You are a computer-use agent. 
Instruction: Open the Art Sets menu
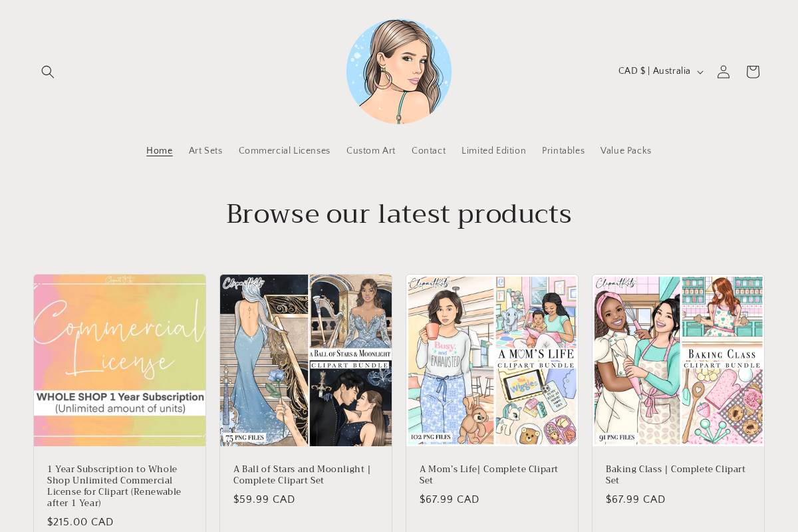[x=205, y=151]
